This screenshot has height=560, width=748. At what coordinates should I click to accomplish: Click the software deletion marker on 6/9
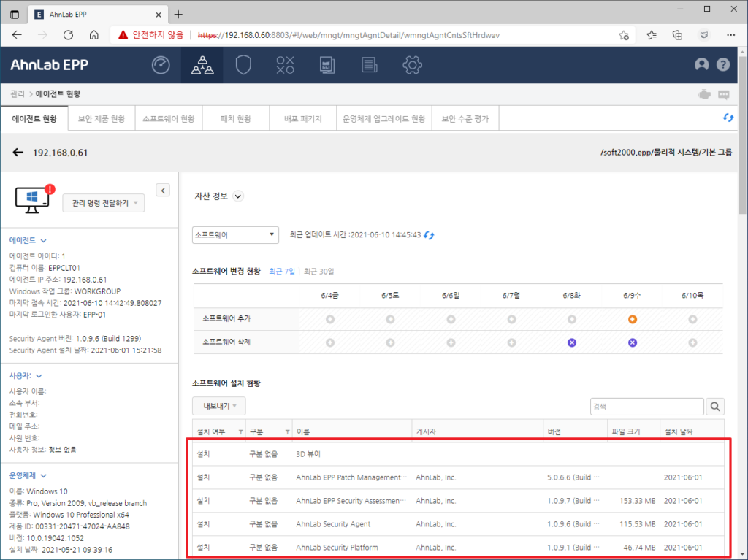pos(633,342)
